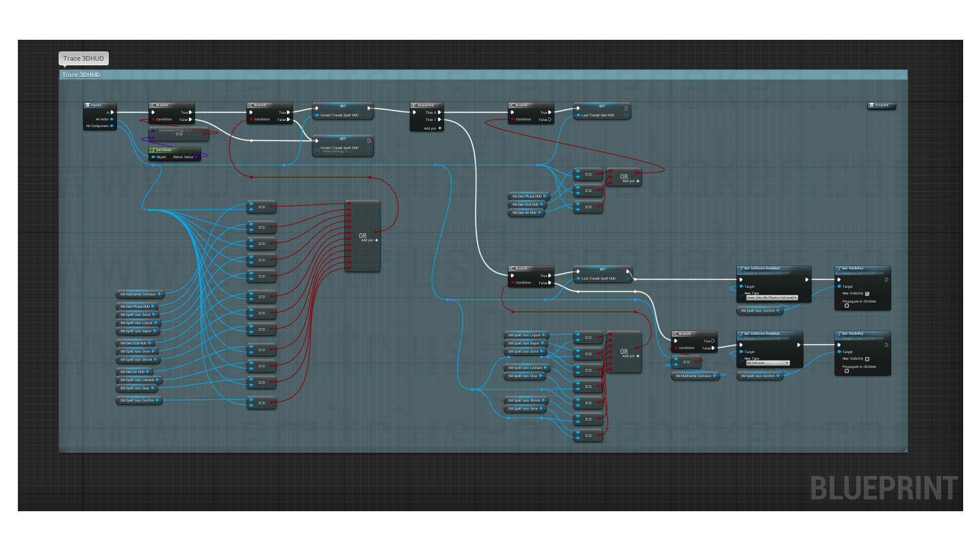The image size is (980, 551).
Task: Open the Select Asset dropdown on SET node
Action: click(x=333, y=152)
